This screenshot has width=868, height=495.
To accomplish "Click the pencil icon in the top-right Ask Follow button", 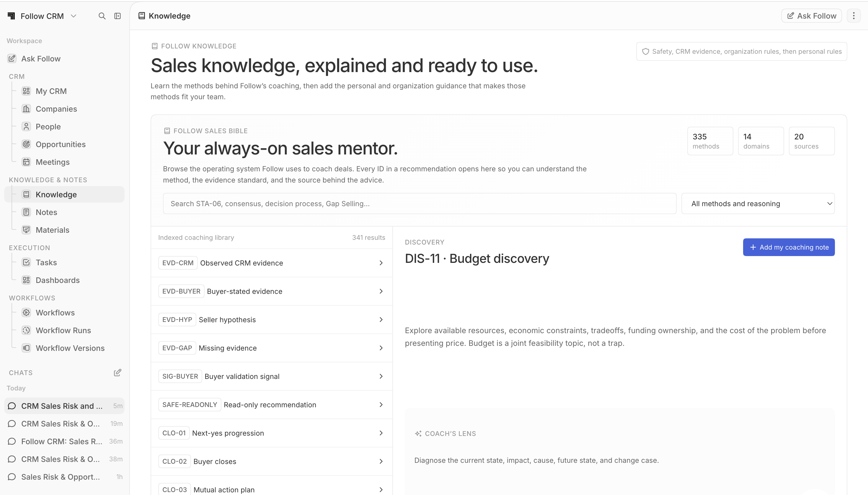I will tap(791, 16).
